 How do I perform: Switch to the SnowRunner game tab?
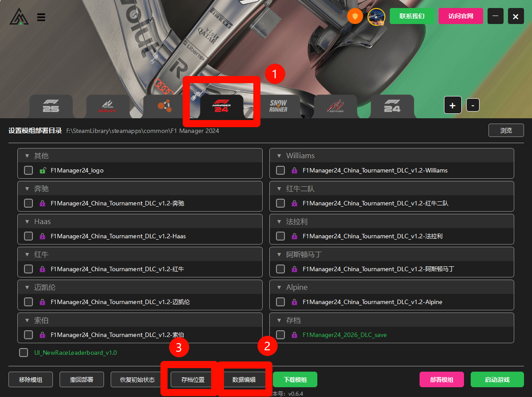click(x=278, y=106)
